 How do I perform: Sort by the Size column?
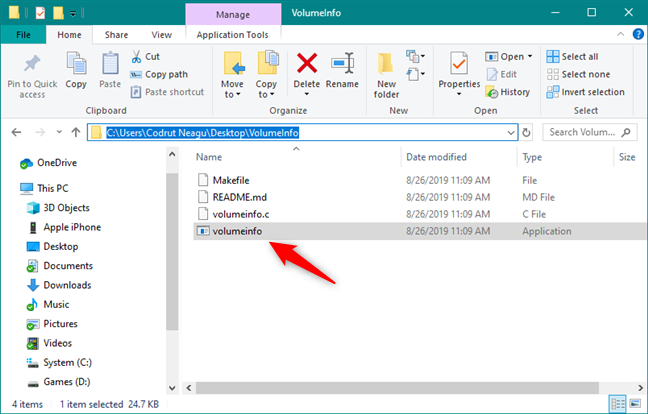(x=627, y=157)
